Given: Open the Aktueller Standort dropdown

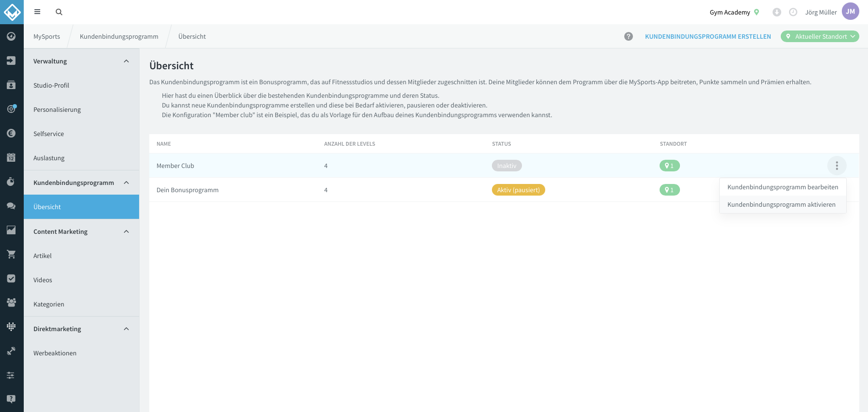Looking at the screenshot, I should 820,36.
